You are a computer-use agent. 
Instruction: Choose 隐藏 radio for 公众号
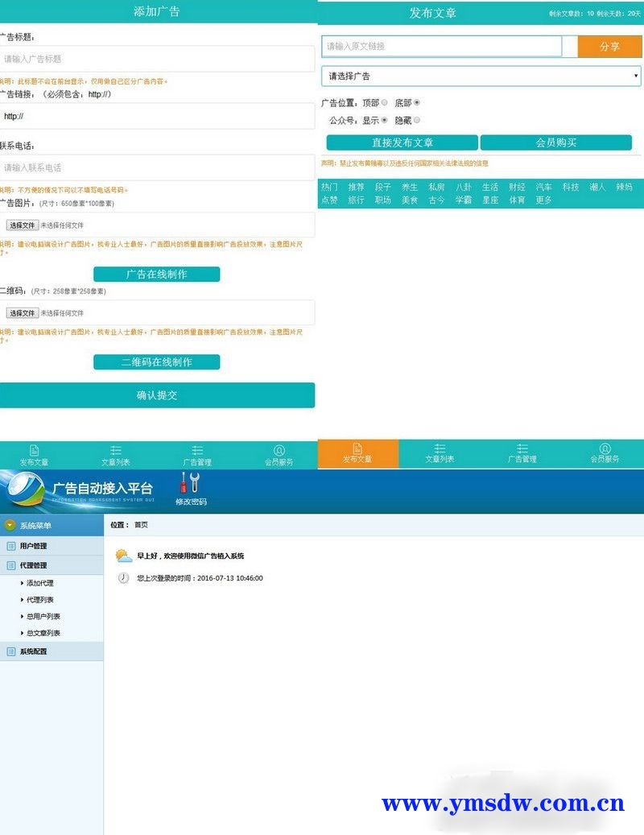(x=416, y=121)
